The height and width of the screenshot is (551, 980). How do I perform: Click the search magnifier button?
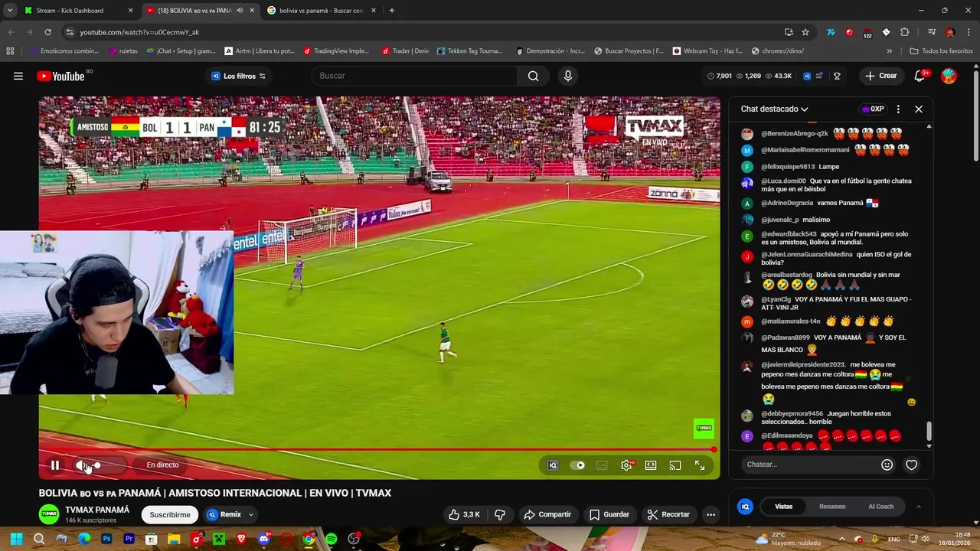[534, 76]
